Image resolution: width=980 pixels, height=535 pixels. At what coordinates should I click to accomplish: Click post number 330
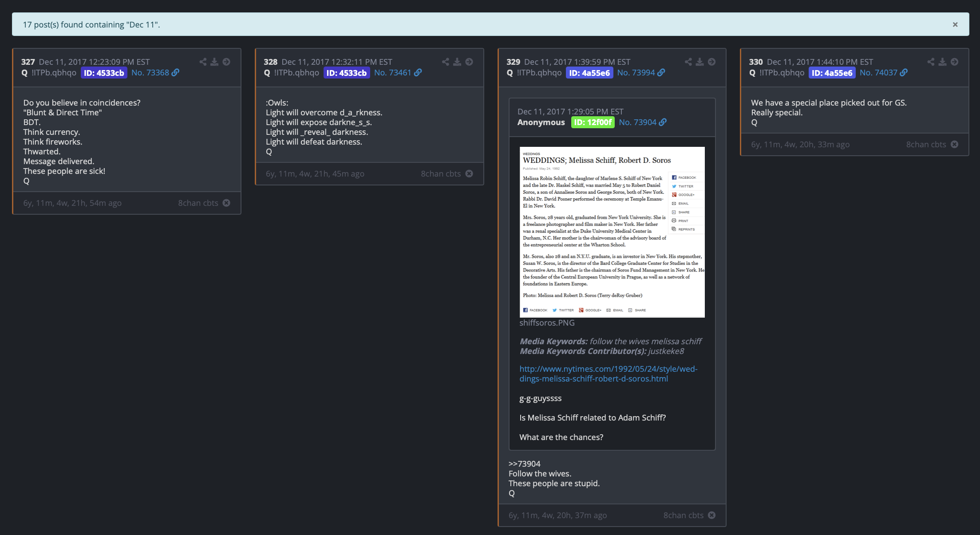pyautogui.click(x=756, y=62)
